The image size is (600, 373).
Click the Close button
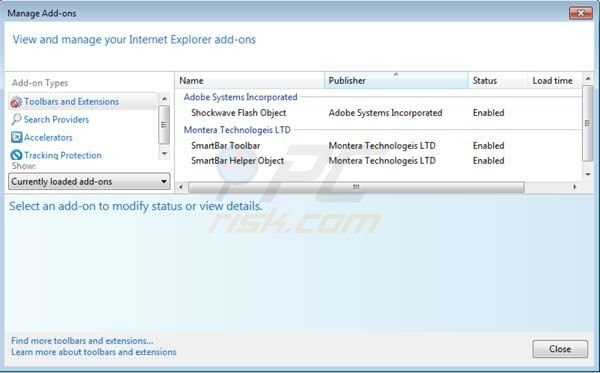tap(560, 349)
